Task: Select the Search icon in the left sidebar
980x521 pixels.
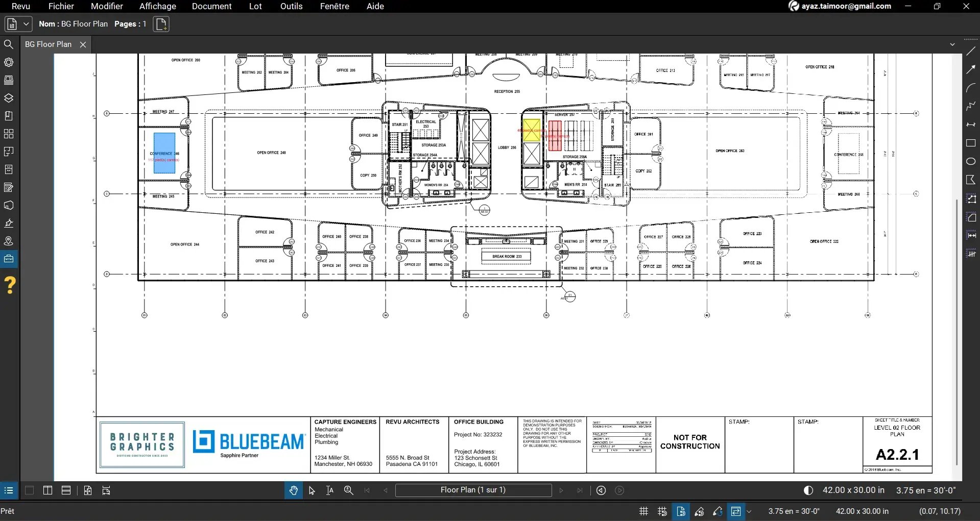Action: click(x=9, y=44)
